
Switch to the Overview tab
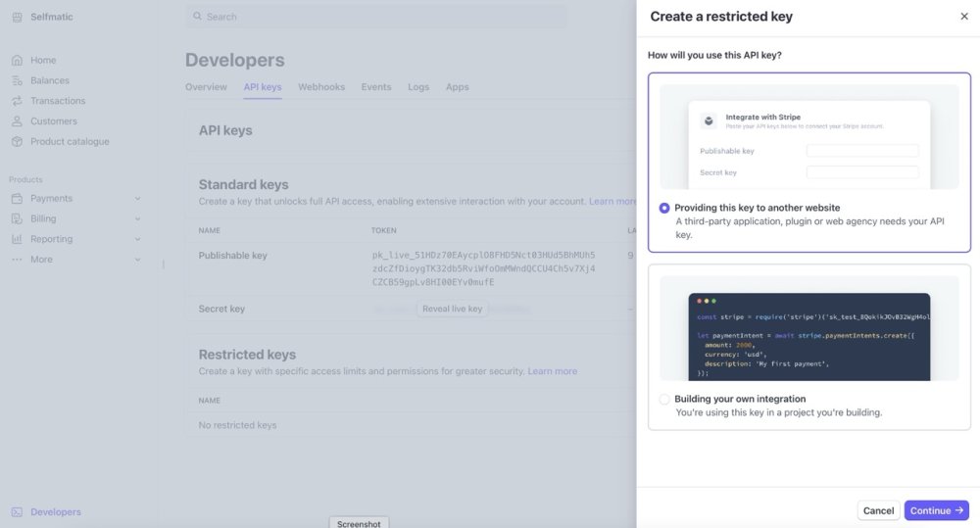(206, 87)
